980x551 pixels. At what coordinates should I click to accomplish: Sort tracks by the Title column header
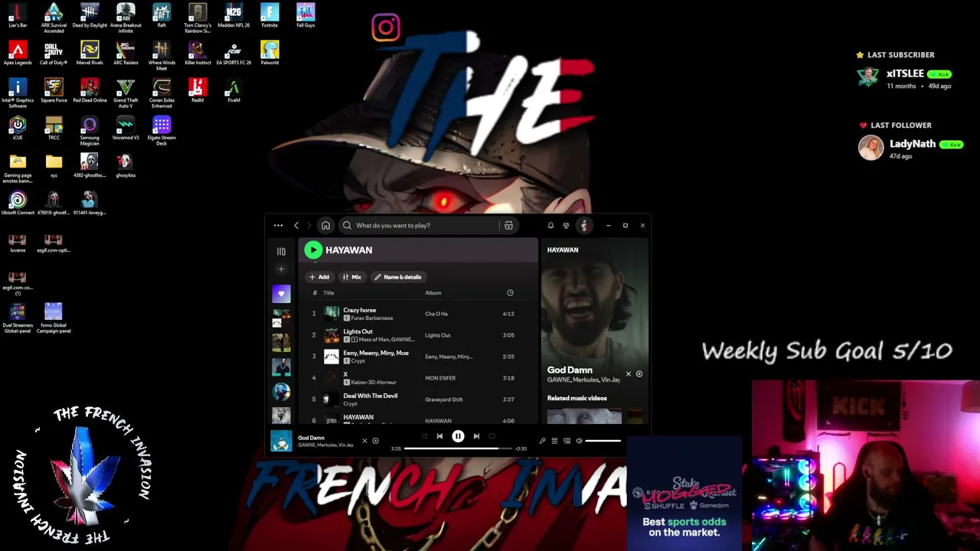pyautogui.click(x=328, y=293)
